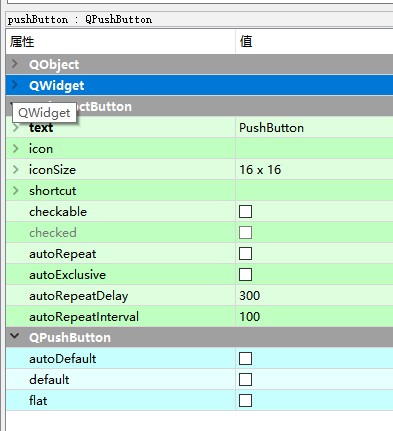The image size is (393, 431).
Task: Expand the shortcut property row
Action: point(15,190)
